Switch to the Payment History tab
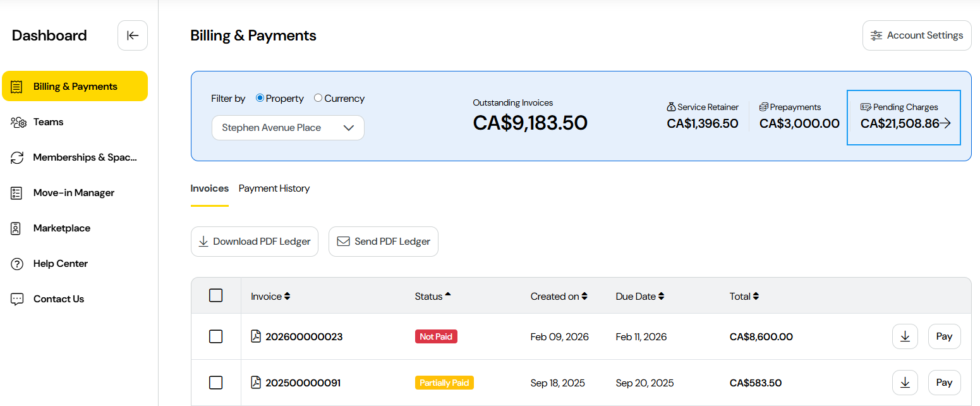 274,188
